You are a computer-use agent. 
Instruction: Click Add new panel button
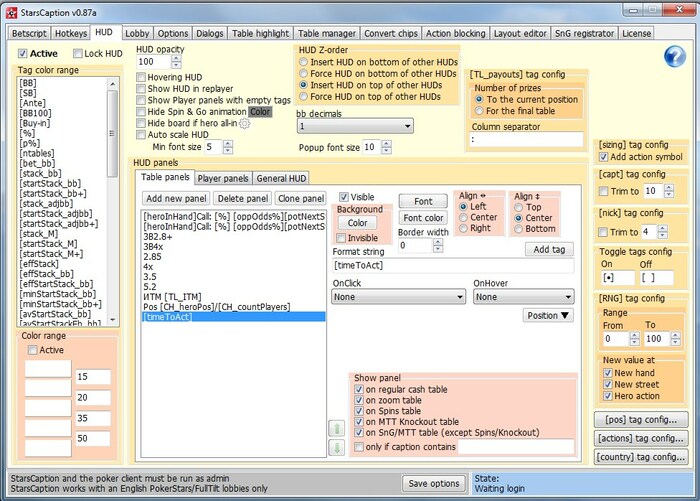tap(176, 198)
